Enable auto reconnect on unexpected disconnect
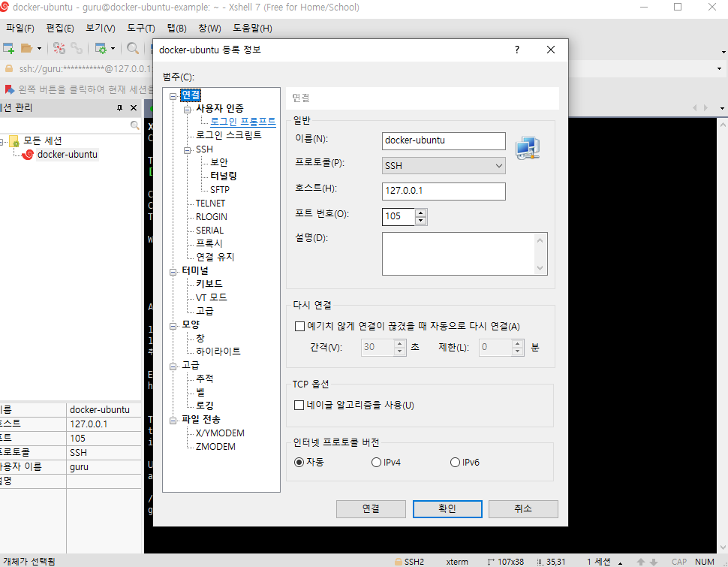This screenshot has height=567, width=728. point(300,326)
